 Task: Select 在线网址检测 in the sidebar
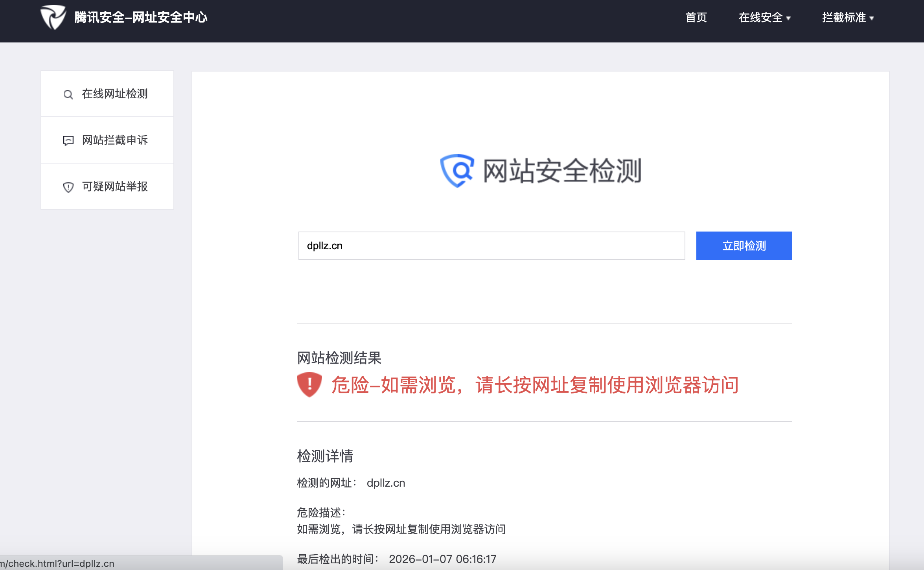(x=114, y=94)
